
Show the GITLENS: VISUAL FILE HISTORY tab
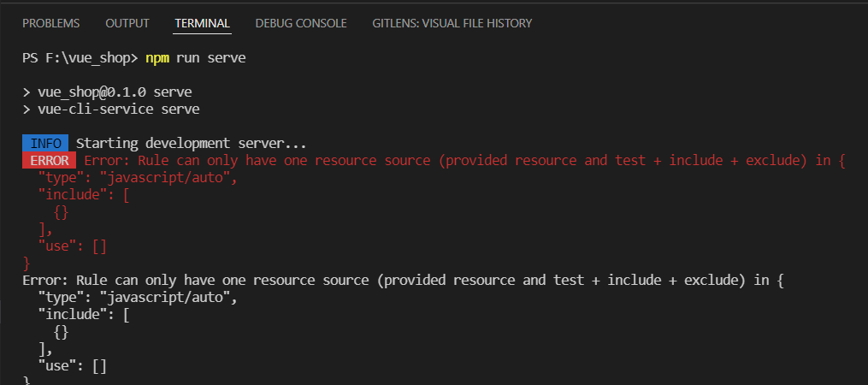pyautogui.click(x=452, y=23)
